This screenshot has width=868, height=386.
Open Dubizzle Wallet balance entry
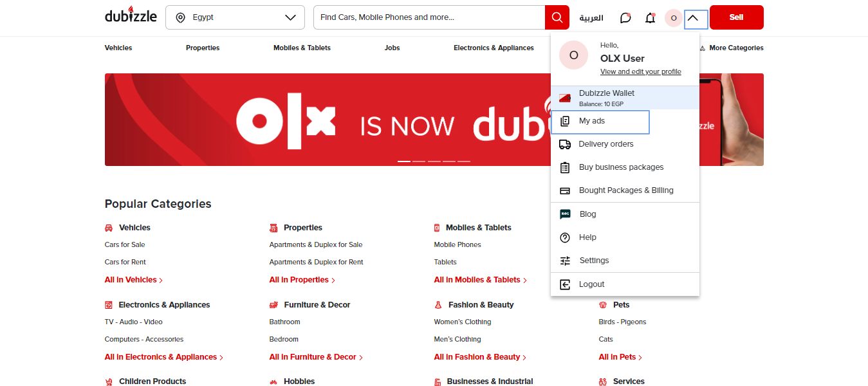(x=606, y=97)
